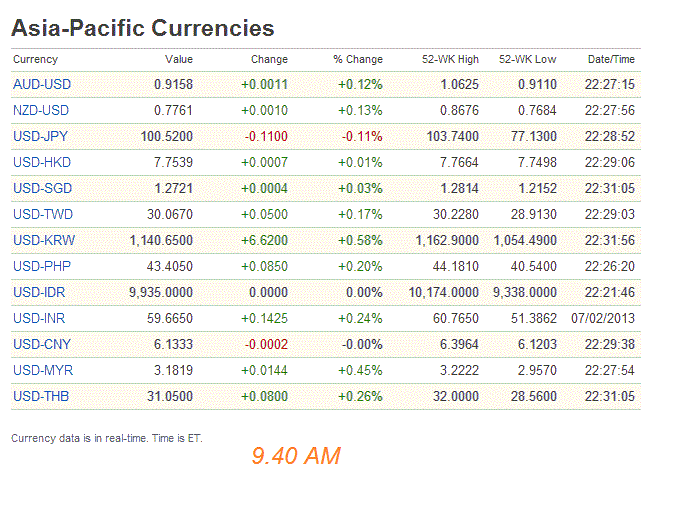
Task: Open the USD-IDR link
Action: tap(41, 292)
